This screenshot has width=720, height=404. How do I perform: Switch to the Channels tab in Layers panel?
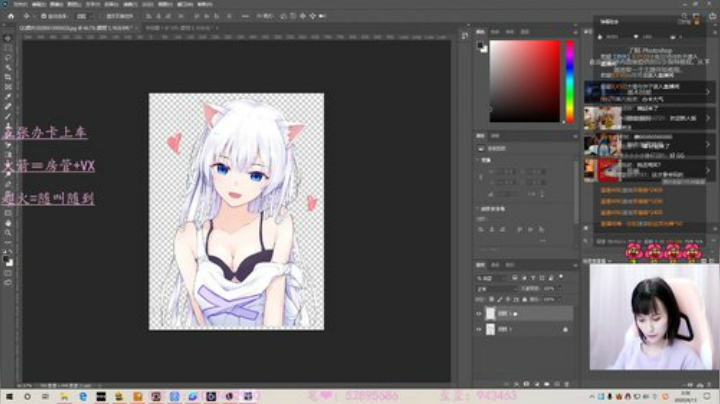point(495,265)
